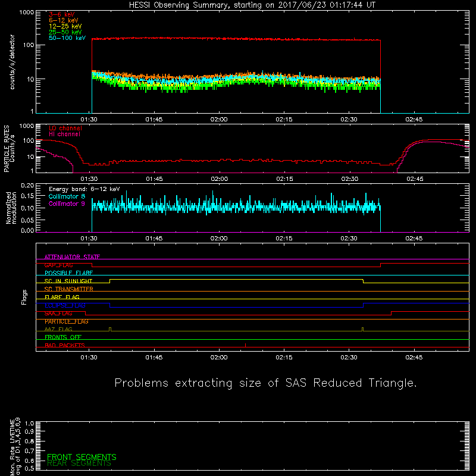Select the orange 6-12 keV legend label
Viewport: 476px width, 476px height.
click(x=63, y=20)
